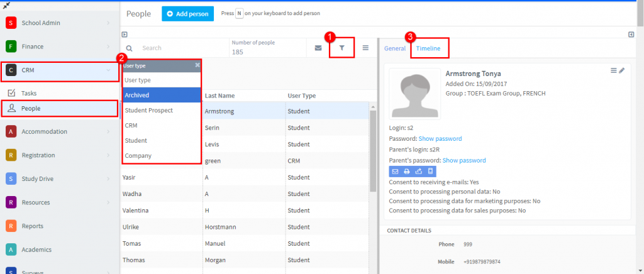
Task: Click the Search input field
Action: pyautogui.click(x=179, y=48)
